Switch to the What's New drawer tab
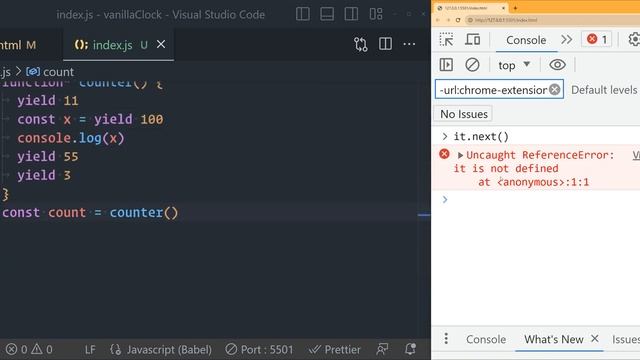This screenshot has width=640, height=360. tap(553, 339)
